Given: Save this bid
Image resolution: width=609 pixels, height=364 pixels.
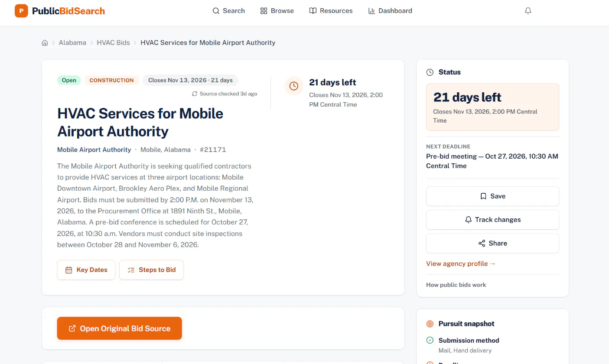Looking at the screenshot, I should tap(492, 196).
